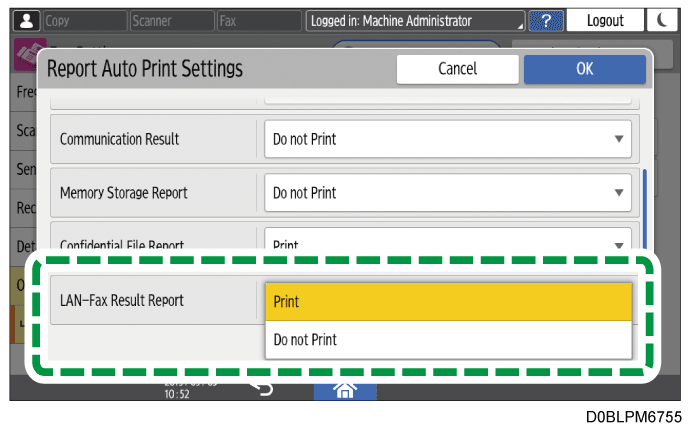
Task: Cancel the Report Auto Print Settings dialog
Action: [457, 69]
